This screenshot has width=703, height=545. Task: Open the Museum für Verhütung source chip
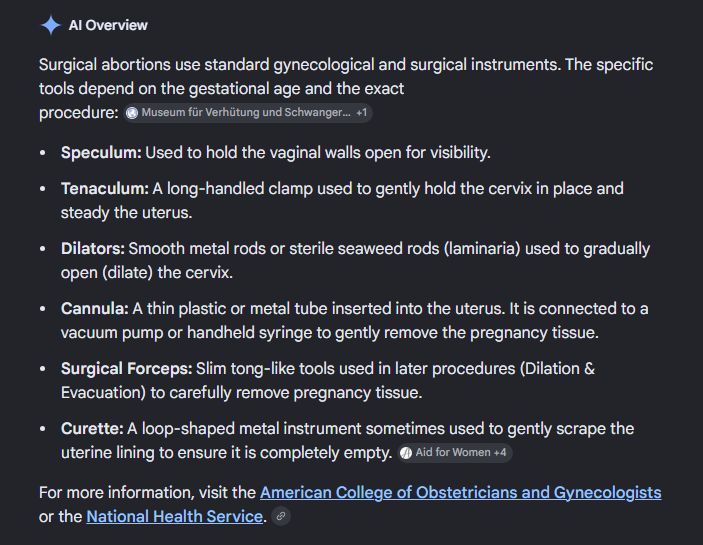pos(248,112)
